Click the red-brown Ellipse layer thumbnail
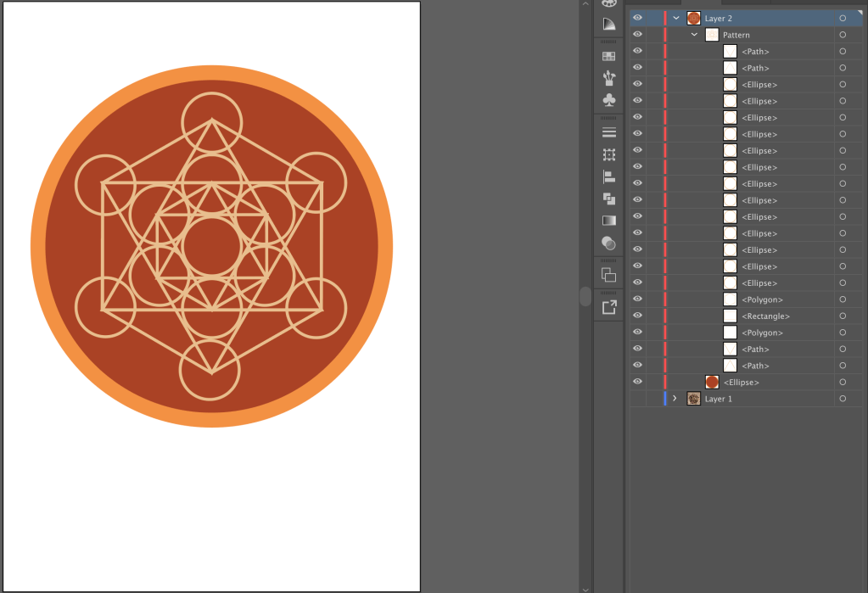Viewport: 868px width, 593px height. (x=712, y=383)
